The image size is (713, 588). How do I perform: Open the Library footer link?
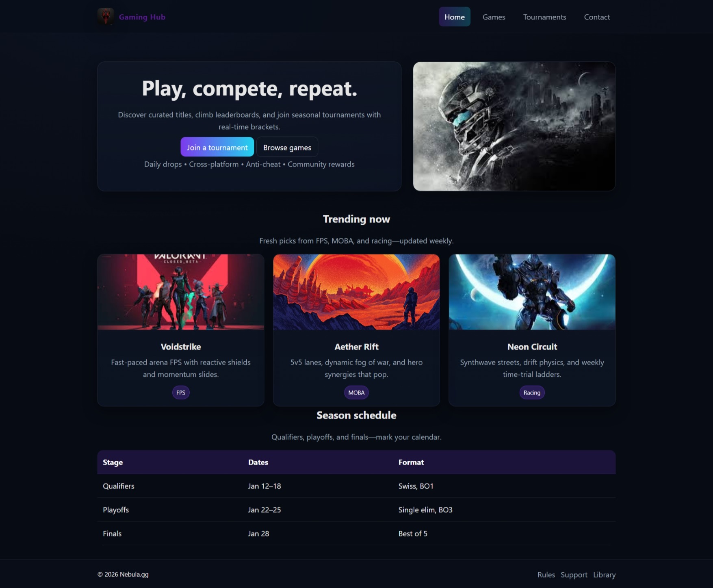(x=604, y=575)
